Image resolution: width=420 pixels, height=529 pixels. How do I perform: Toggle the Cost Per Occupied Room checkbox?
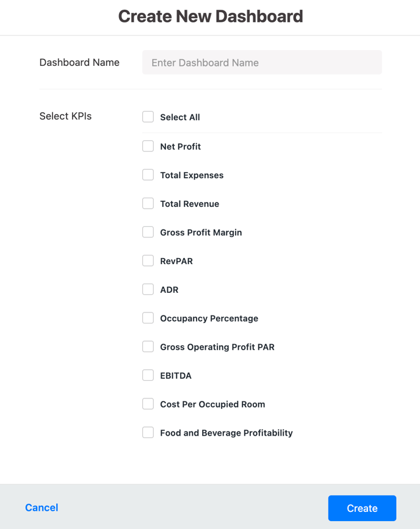tap(148, 404)
